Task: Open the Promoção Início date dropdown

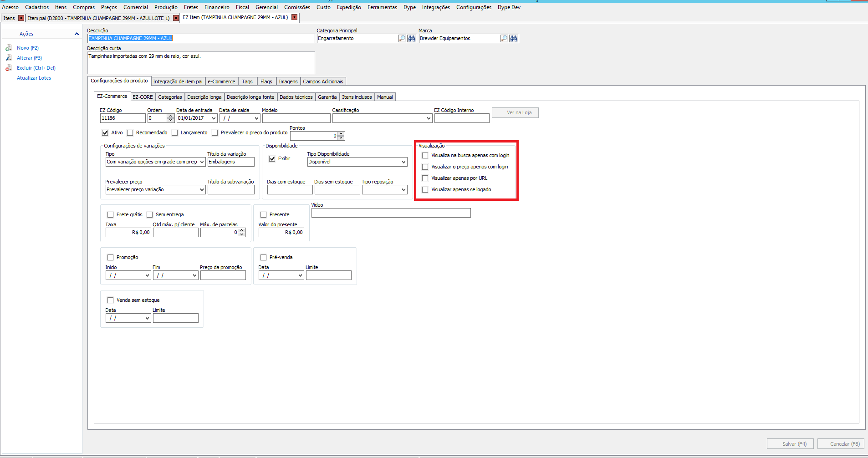Action: pyautogui.click(x=147, y=275)
